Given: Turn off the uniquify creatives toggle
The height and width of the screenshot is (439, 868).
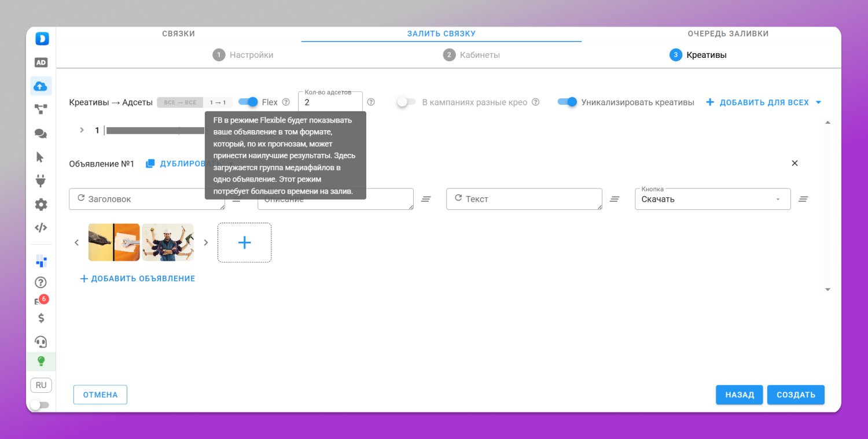Looking at the screenshot, I should [x=567, y=102].
